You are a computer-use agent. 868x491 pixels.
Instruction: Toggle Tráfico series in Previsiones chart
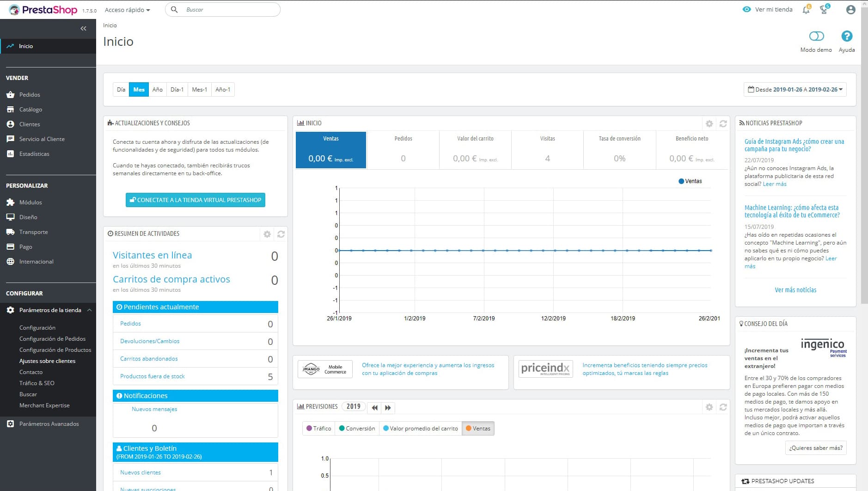[318, 429]
